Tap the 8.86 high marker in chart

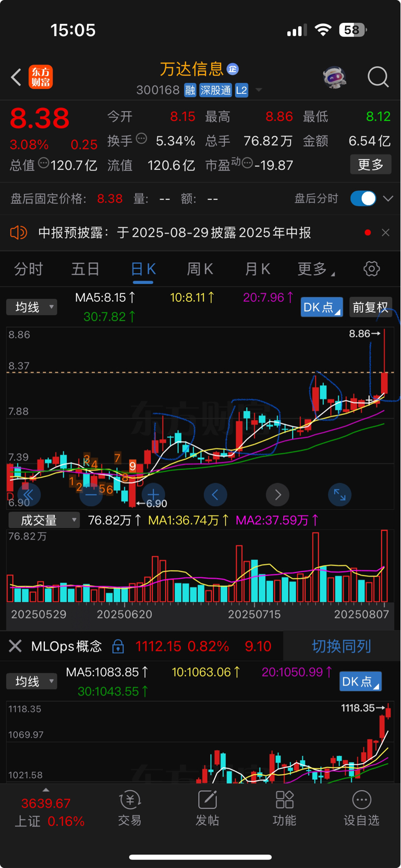[364, 334]
